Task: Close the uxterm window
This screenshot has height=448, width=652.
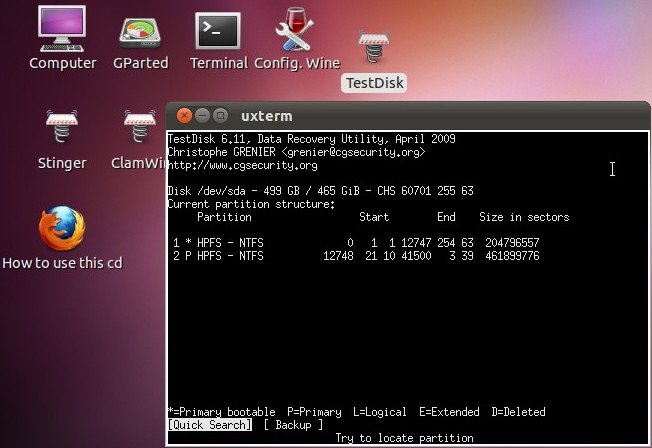Action: click(184, 116)
